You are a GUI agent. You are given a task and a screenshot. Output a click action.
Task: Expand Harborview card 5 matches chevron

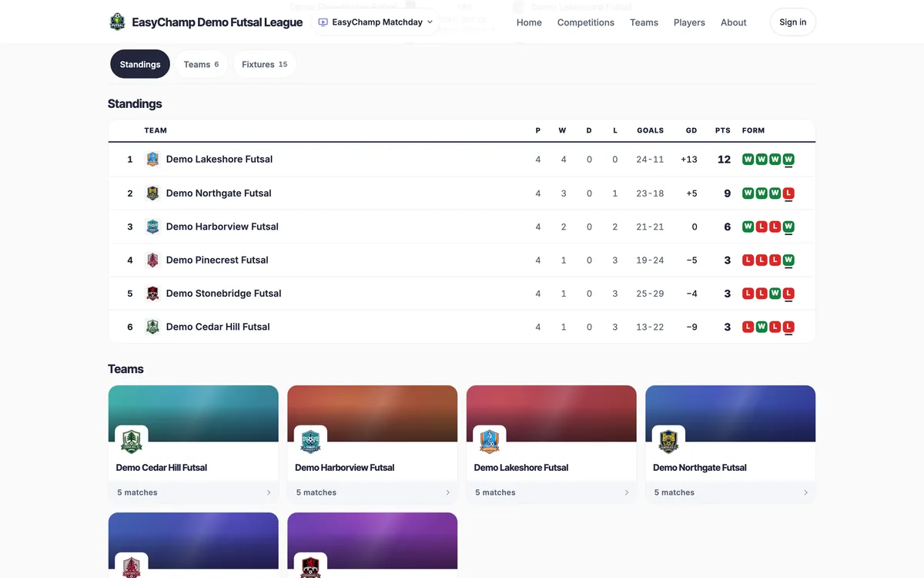[x=447, y=492]
